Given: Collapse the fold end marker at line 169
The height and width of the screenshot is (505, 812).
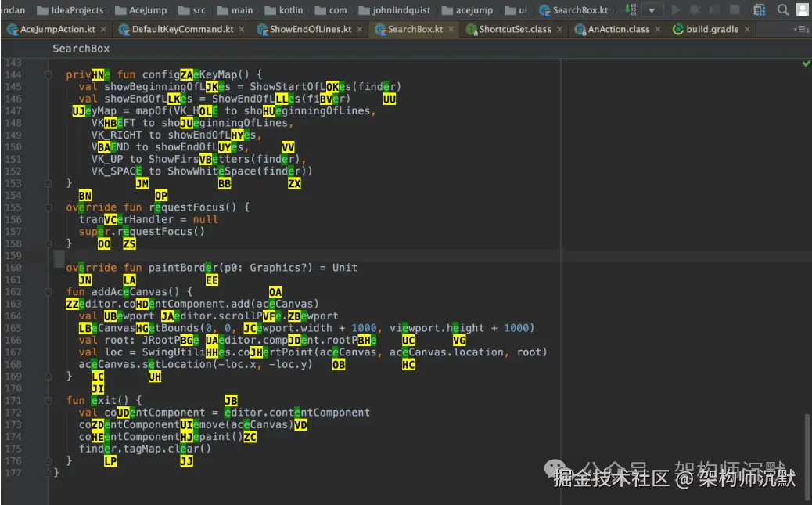Looking at the screenshot, I should (x=49, y=377).
